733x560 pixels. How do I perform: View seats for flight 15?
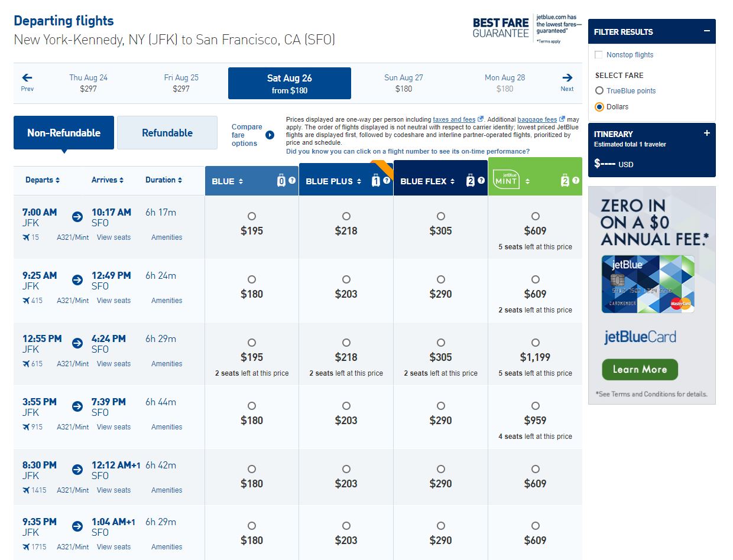tap(113, 237)
